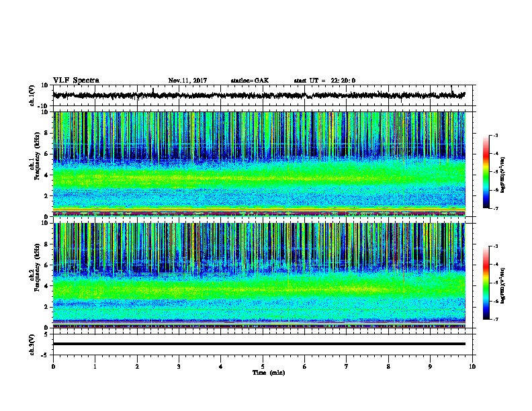Click the ch.2 spectrogram panel
This screenshot has width=532, height=411.
[x=259, y=275]
